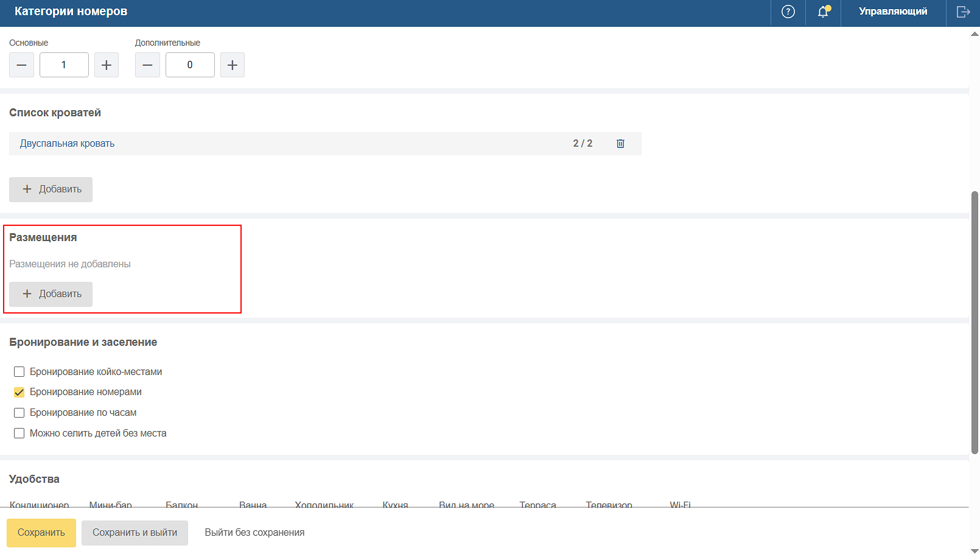Viewport: 980px width, 554px height.
Task: Uncheck Бронирование номерами checkbox
Action: (19, 392)
